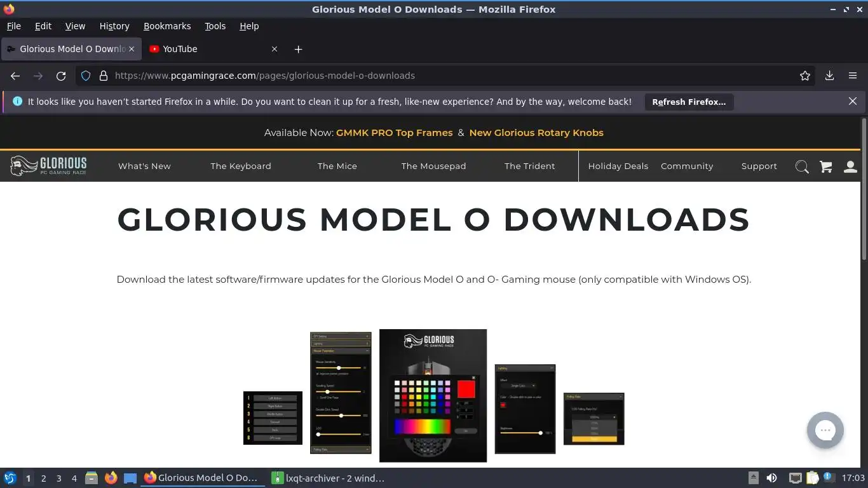Expand the Community nav menu
868x488 pixels.
(x=687, y=166)
